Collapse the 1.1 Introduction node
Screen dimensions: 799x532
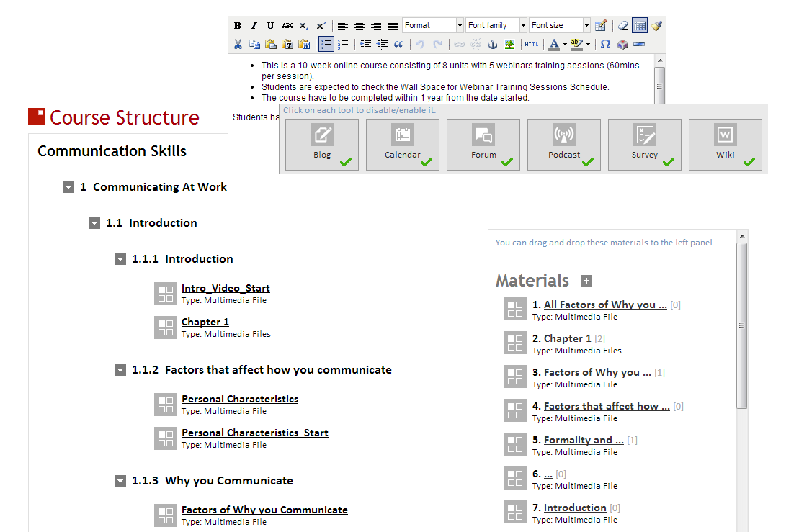94,223
